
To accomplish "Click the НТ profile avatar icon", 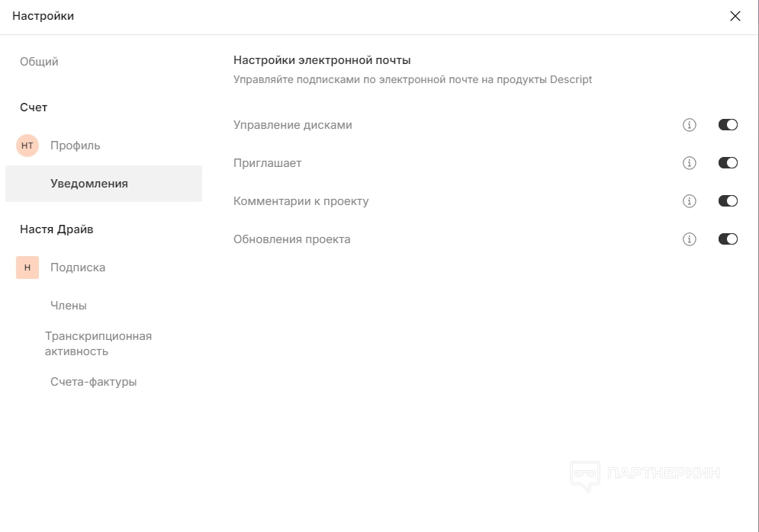I will (x=27, y=146).
